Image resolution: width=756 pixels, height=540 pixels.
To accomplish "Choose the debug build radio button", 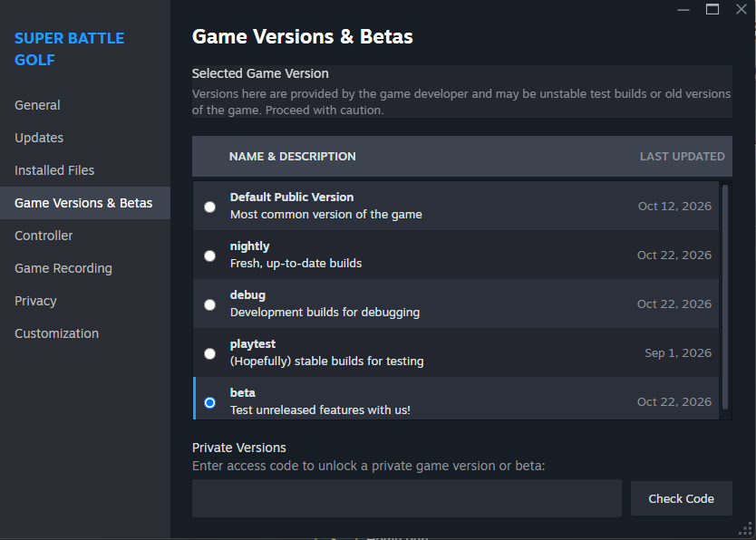I will tap(209, 305).
